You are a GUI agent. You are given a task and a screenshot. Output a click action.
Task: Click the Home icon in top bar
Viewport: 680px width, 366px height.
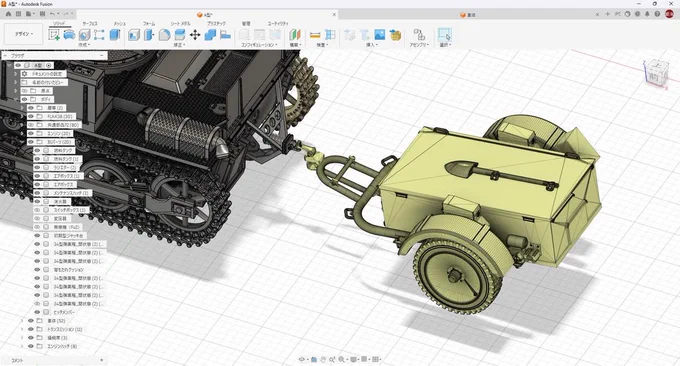pyautogui.click(x=8, y=14)
